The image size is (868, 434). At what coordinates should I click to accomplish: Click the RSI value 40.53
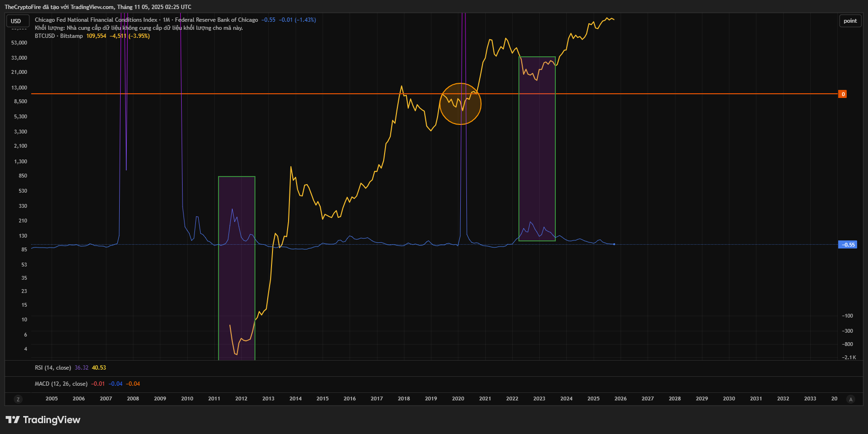99,368
